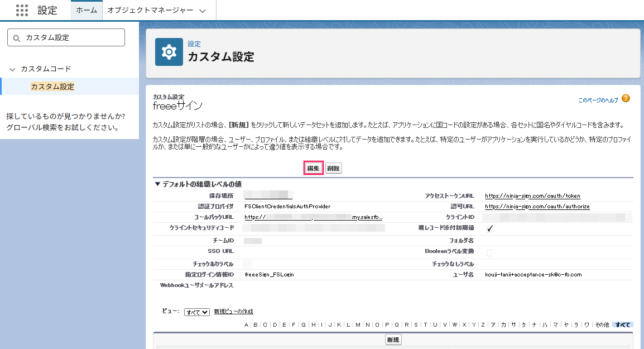644x349 pixels.
Task: Open このページのヘルプ link
Action: (598, 100)
